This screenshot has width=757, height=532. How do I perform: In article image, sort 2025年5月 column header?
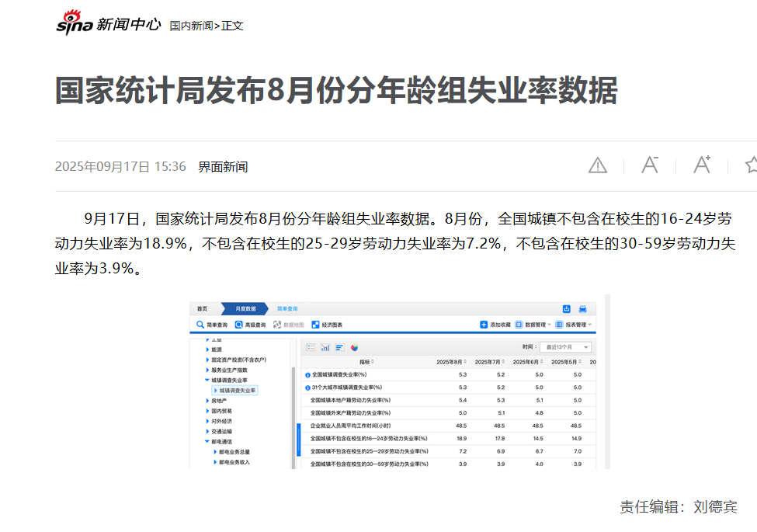[566, 362]
